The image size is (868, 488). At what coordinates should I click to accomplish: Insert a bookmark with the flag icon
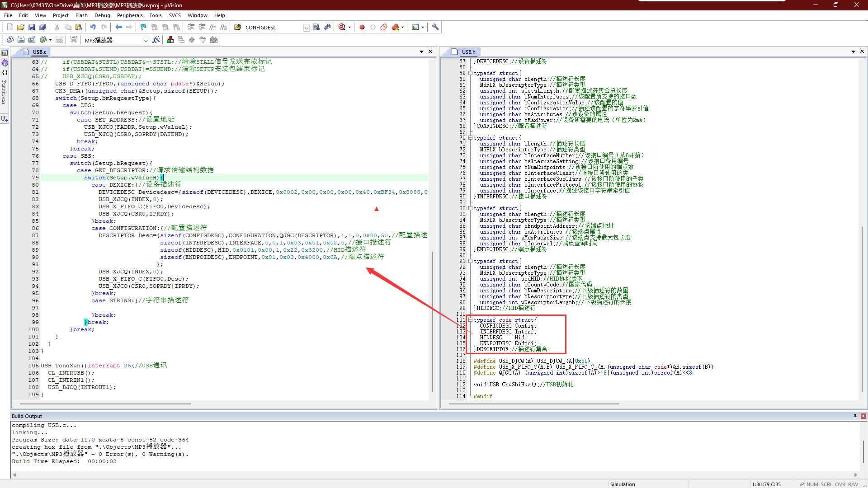point(144,27)
